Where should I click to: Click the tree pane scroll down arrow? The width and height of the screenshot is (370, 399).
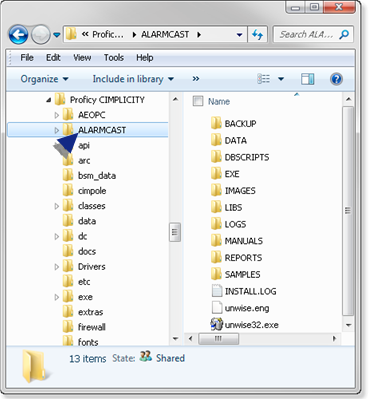point(175,339)
